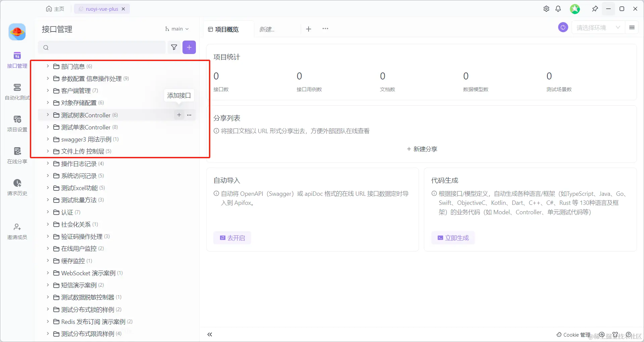Collapse the sidebar with double chevron
644x342 pixels.
click(210, 334)
